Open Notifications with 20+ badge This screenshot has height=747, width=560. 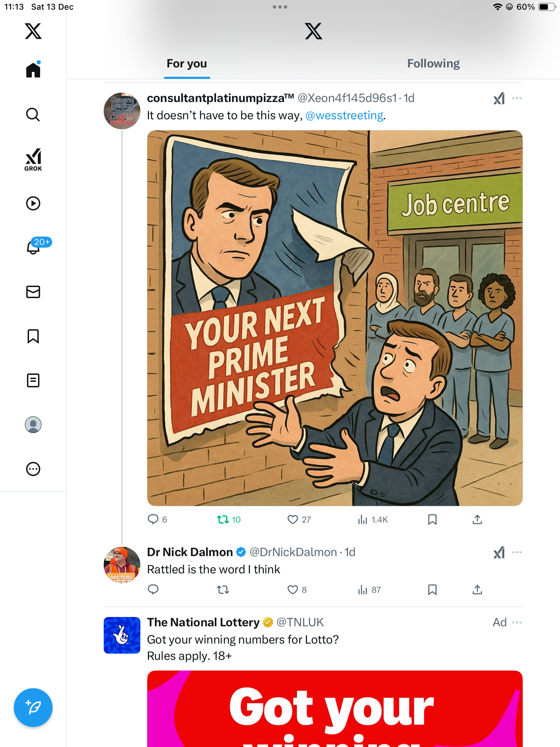(34, 247)
